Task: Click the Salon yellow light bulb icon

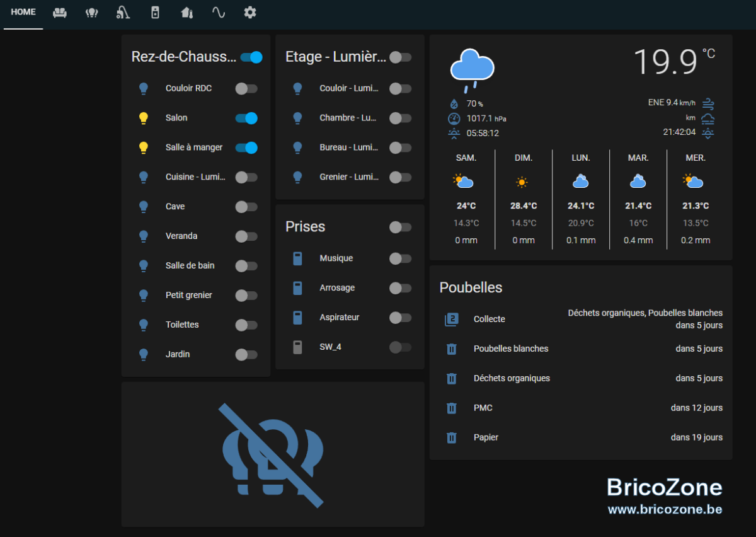Action: click(143, 118)
